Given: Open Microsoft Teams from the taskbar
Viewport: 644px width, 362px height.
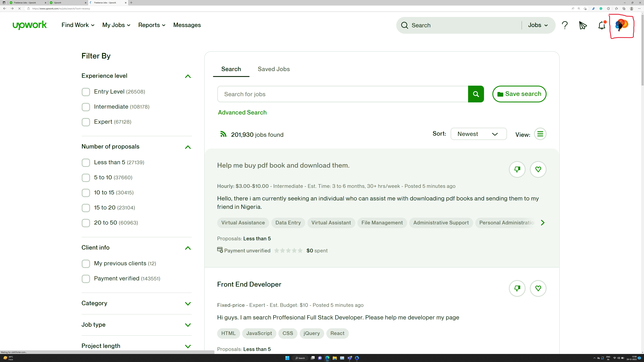Looking at the screenshot, I should [x=350, y=358].
